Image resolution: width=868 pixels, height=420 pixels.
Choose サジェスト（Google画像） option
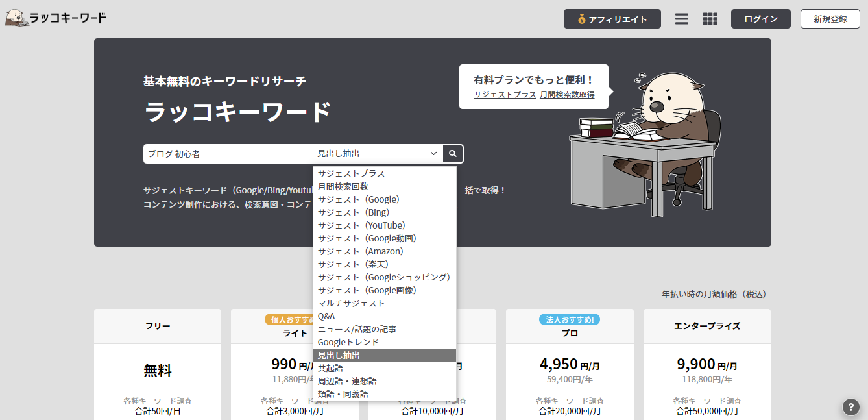[385, 290]
